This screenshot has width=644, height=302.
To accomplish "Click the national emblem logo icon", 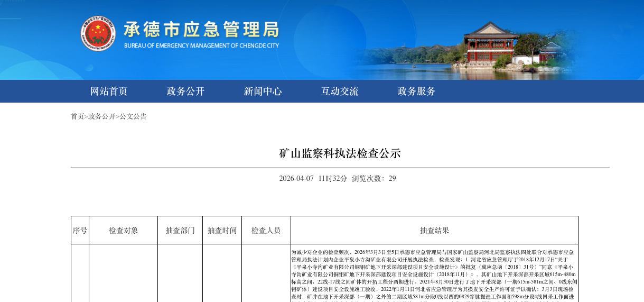I will 98,34.
